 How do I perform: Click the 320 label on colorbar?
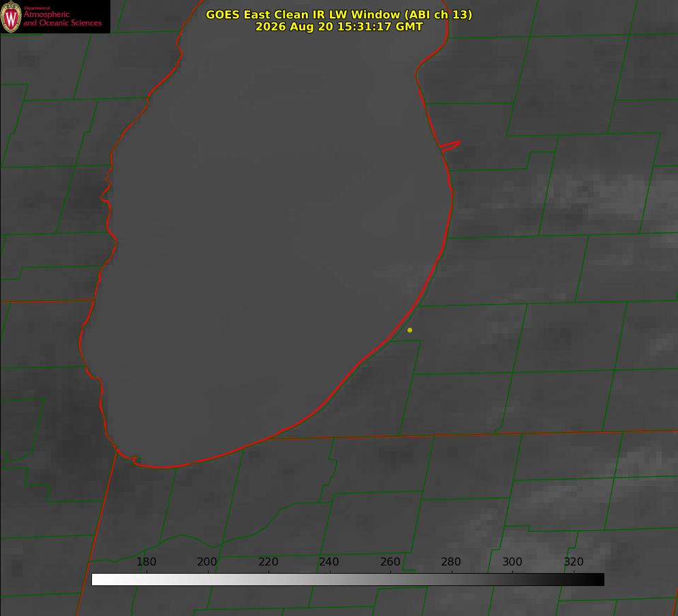[574, 561]
